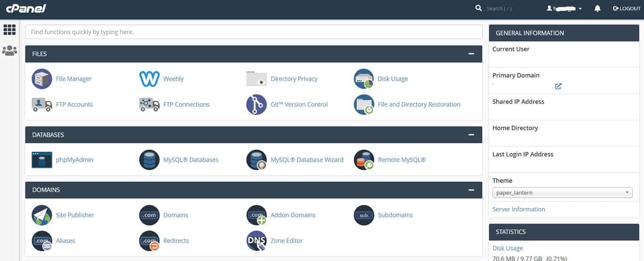Image resolution: width=644 pixels, height=261 pixels.
Task: Open the Addon Domains text link
Action: [293, 215]
